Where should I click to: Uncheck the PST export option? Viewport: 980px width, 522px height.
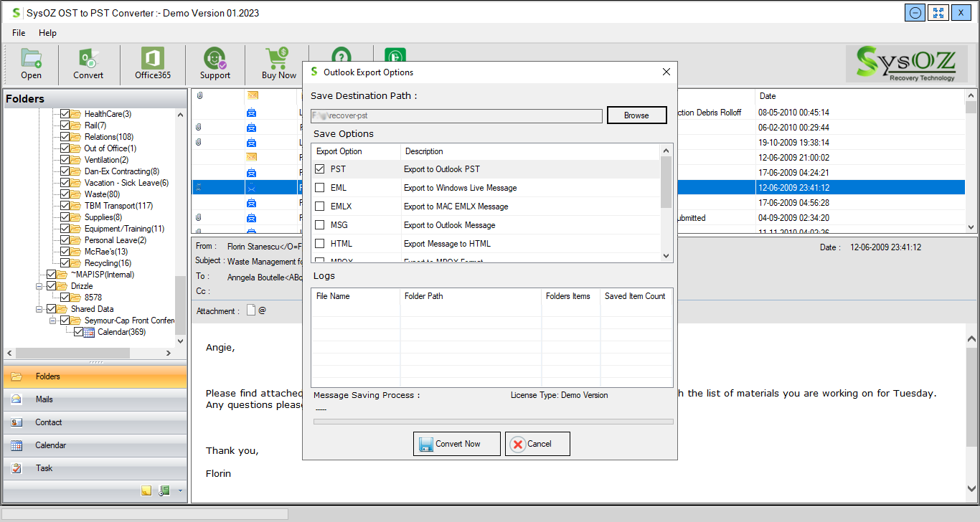point(320,169)
